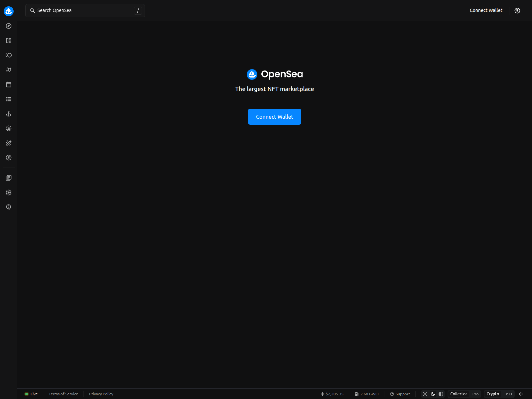Switch to system theme half-circle icon
Screen dimensions: 532x399
[441, 394]
